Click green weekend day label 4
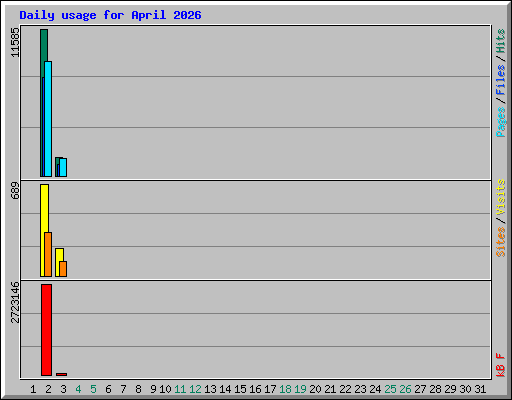The image size is (512, 400). [x=78, y=389]
